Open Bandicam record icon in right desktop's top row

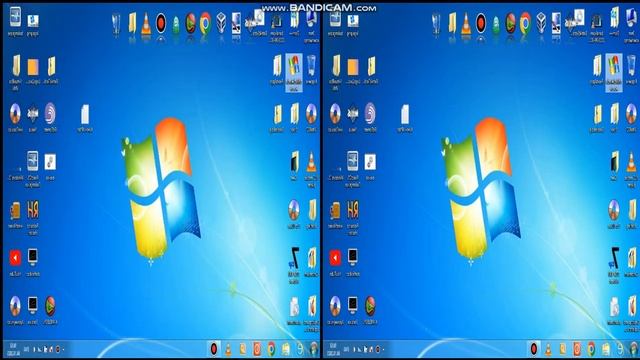[481, 24]
